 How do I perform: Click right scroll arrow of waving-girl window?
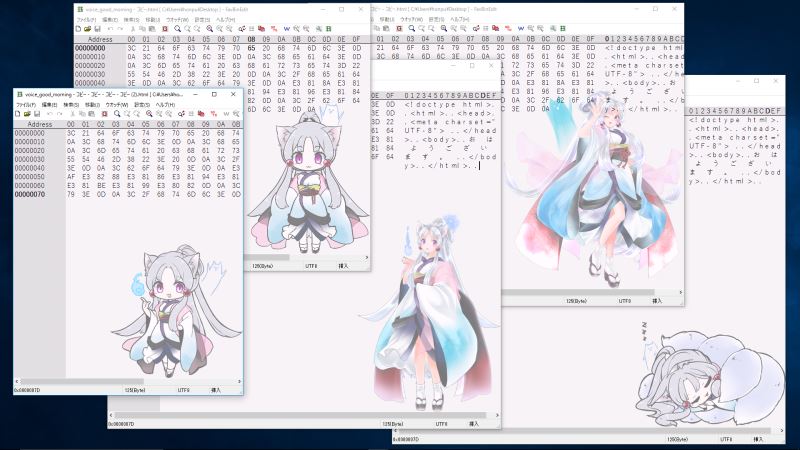point(680,292)
